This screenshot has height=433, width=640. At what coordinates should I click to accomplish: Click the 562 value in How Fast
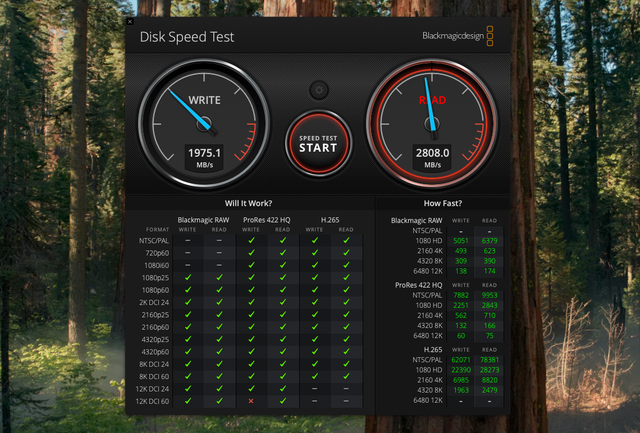[x=461, y=315]
